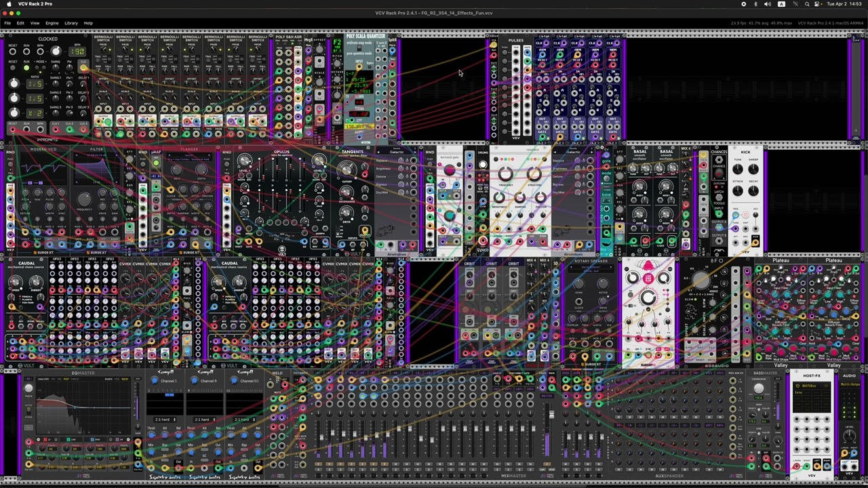Select analyser OFF on EQMaster
Screen dimensions: 868x488
coord(53,379)
